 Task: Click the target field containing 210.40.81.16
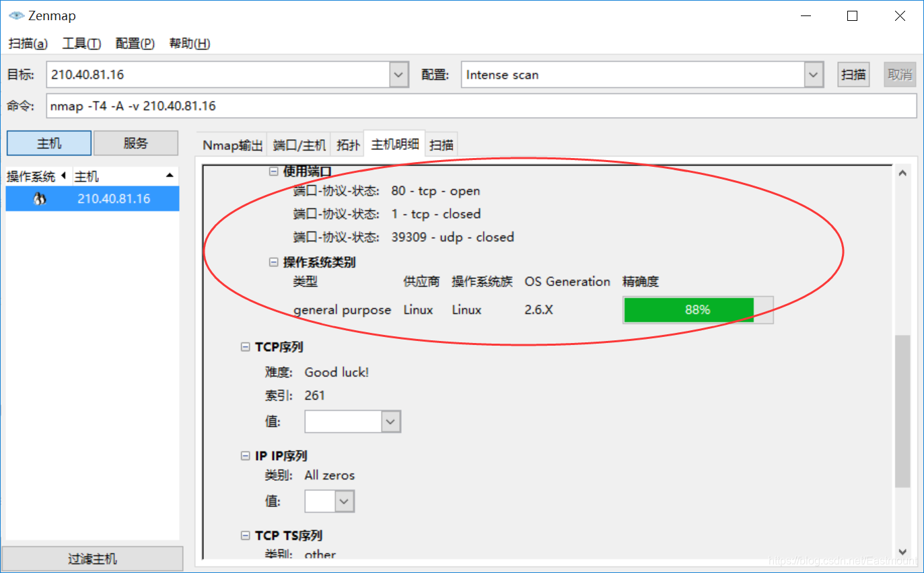tap(218, 75)
